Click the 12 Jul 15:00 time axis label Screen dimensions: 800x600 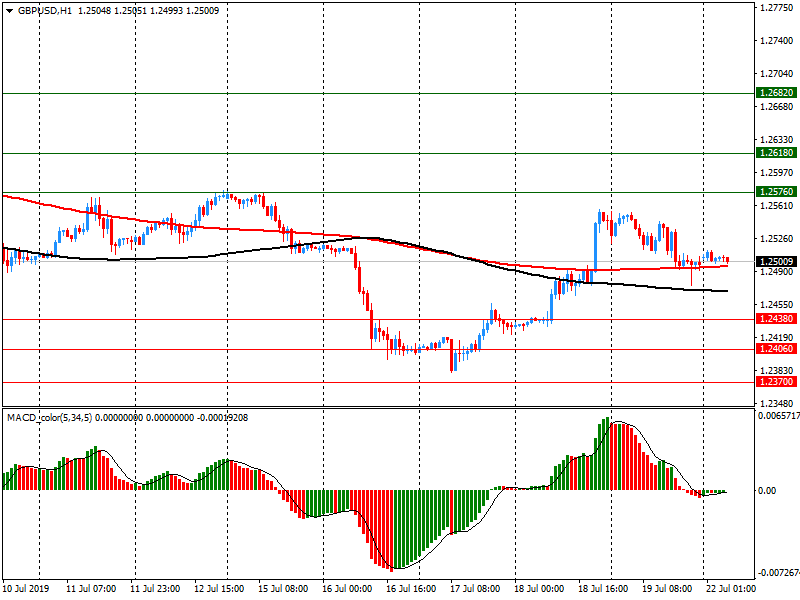[x=219, y=589]
